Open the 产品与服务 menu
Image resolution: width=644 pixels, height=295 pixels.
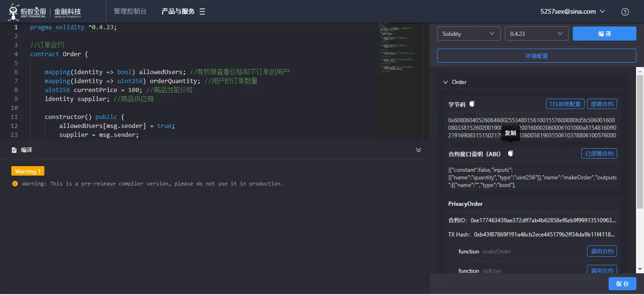coord(178,11)
